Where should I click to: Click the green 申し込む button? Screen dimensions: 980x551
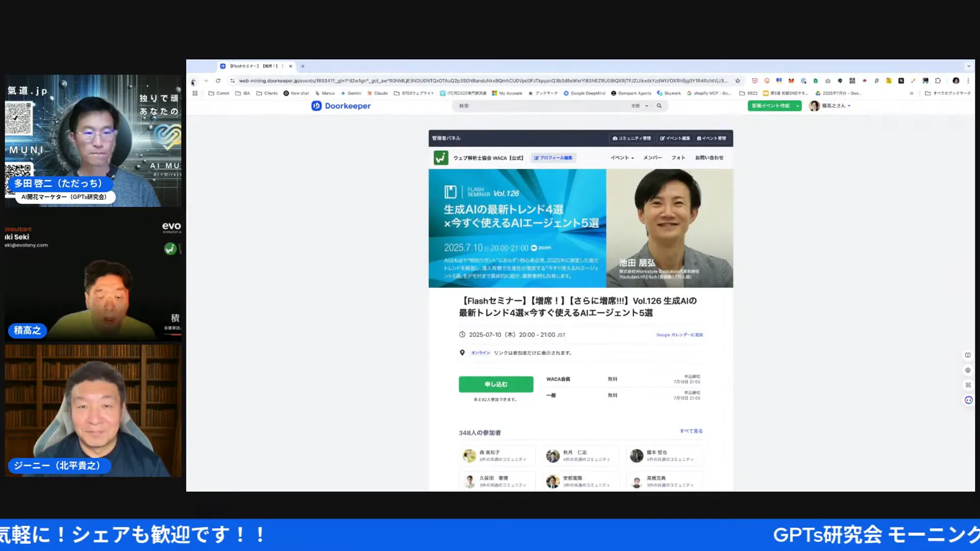[496, 385]
